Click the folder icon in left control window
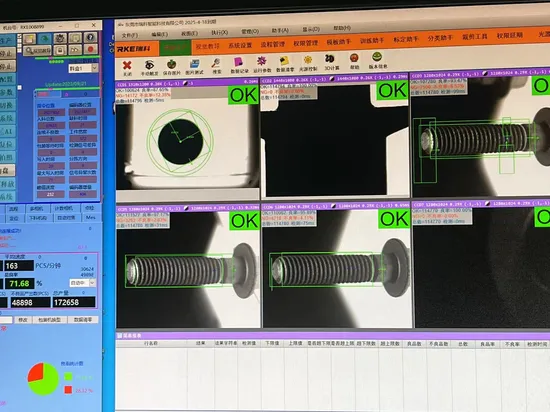 point(29,39)
